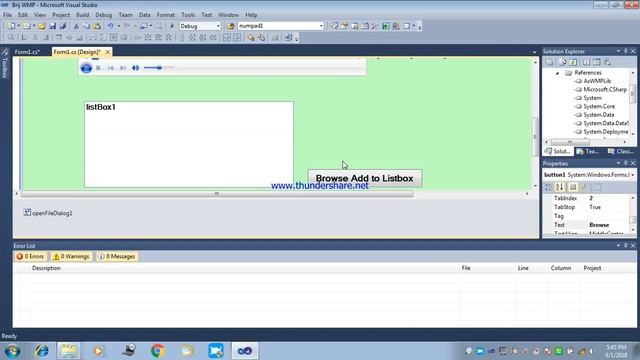Click the Show All Files icon in Solution Explorer
Image resolution: width=640 pixels, height=360 pixels.
click(x=562, y=62)
